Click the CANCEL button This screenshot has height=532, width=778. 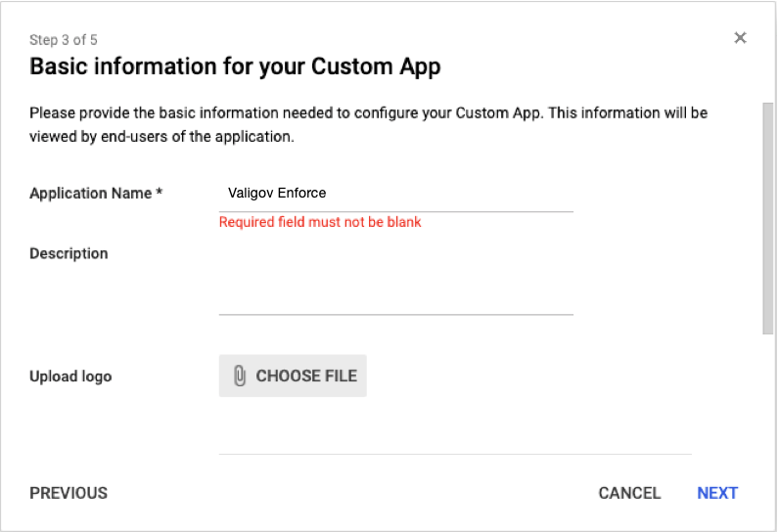click(x=629, y=493)
